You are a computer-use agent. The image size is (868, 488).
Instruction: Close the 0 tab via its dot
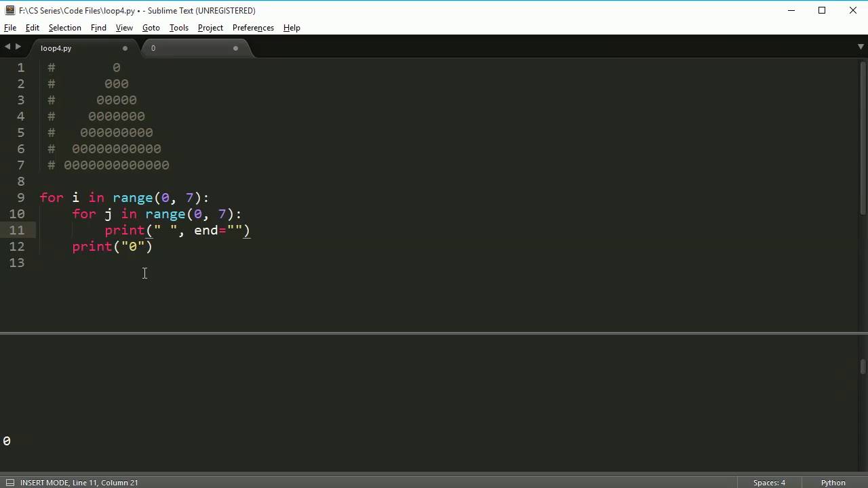235,48
